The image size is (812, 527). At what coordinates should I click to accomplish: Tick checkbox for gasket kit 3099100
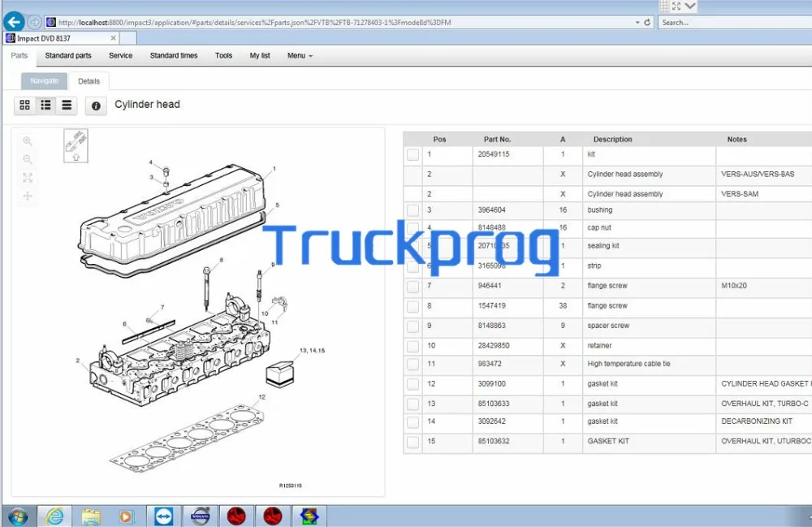(412, 384)
